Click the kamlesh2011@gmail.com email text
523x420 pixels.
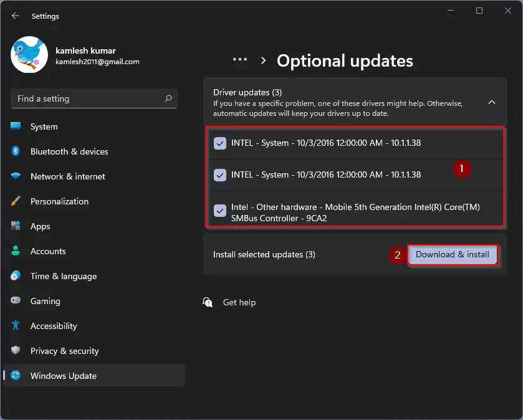pos(97,62)
